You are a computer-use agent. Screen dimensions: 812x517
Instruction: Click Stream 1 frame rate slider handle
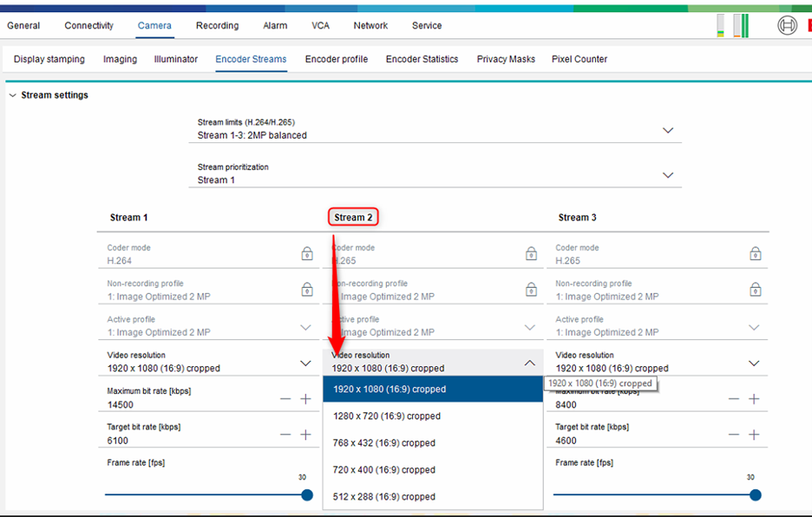click(306, 494)
